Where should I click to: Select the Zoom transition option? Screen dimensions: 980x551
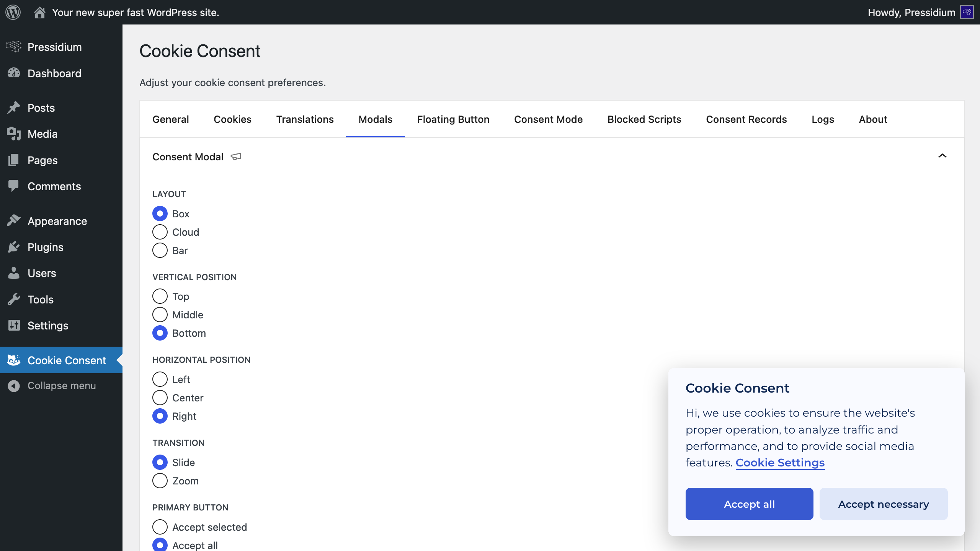160,480
